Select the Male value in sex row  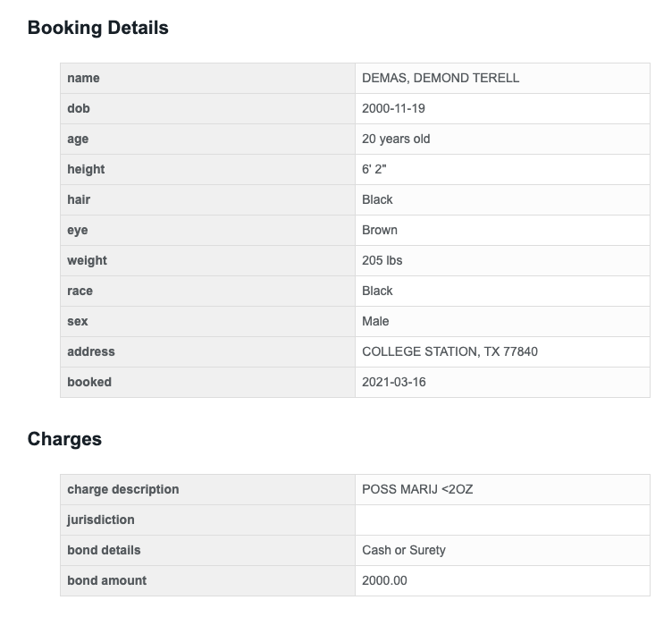(375, 321)
